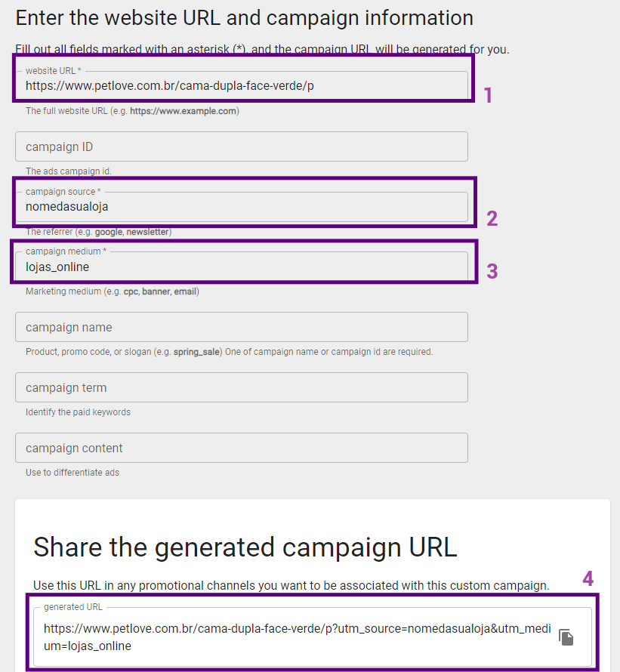620x672 pixels.
Task: Select the campaign medium input
Action: tap(242, 267)
